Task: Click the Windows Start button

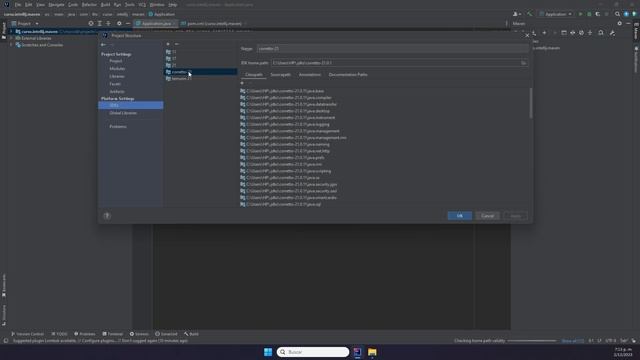Action: point(268,352)
